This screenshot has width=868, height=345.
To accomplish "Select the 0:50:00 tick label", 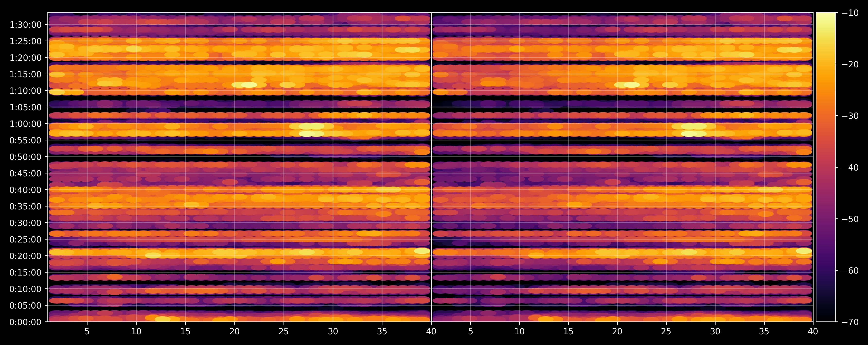I will pyautogui.click(x=26, y=157).
